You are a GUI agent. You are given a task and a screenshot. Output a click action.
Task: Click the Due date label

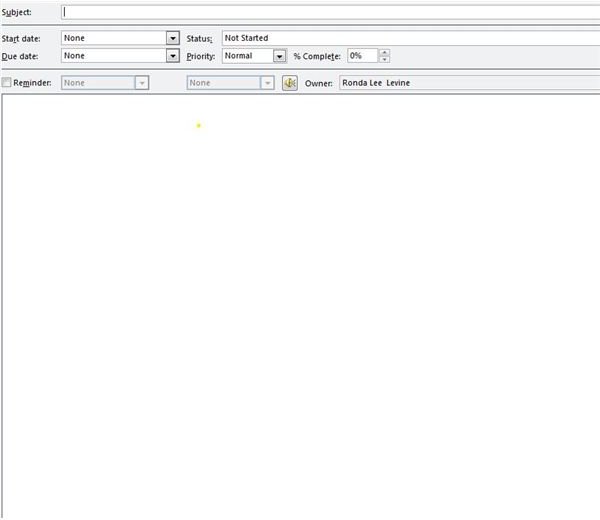pos(20,56)
